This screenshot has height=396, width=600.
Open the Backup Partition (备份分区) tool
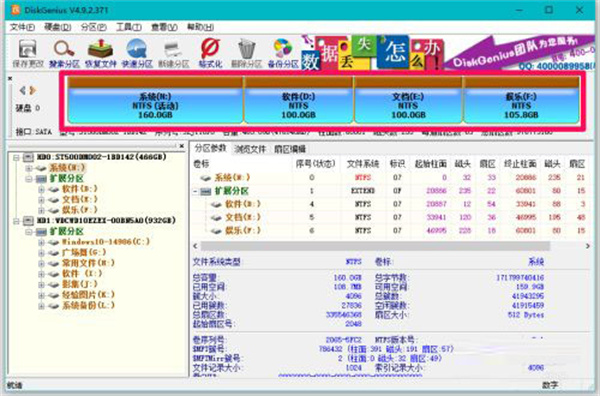[283, 54]
